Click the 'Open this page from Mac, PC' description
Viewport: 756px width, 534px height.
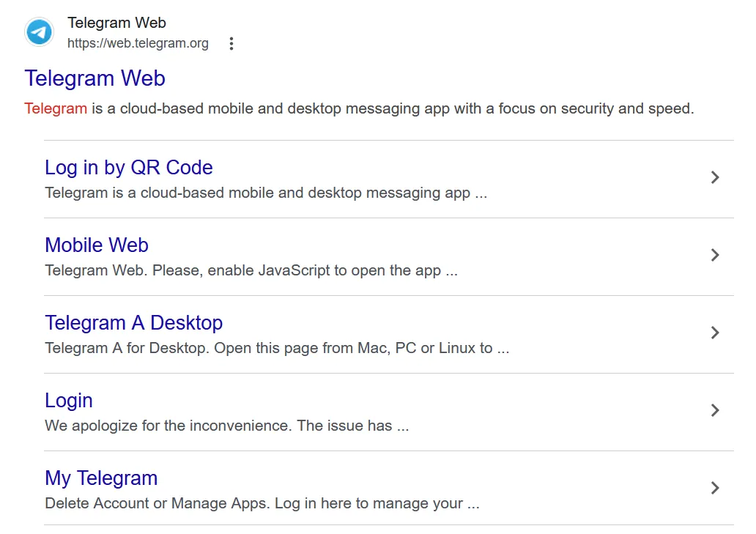[x=277, y=349]
